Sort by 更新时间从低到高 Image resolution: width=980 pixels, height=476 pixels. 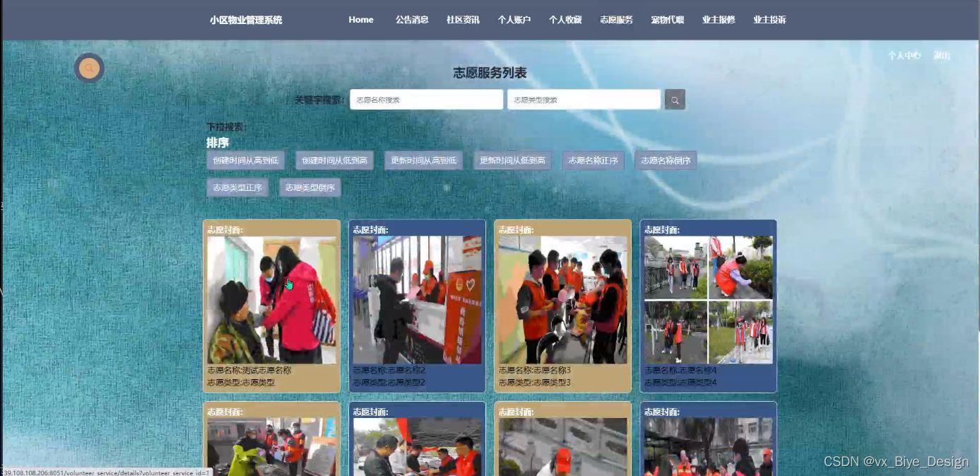coord(512,161)
